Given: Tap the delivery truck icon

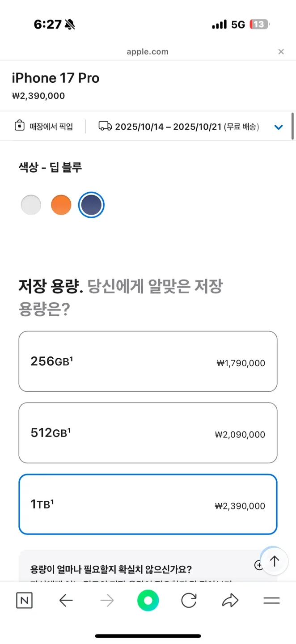Looking at the screenshot, I should (105, 126).
